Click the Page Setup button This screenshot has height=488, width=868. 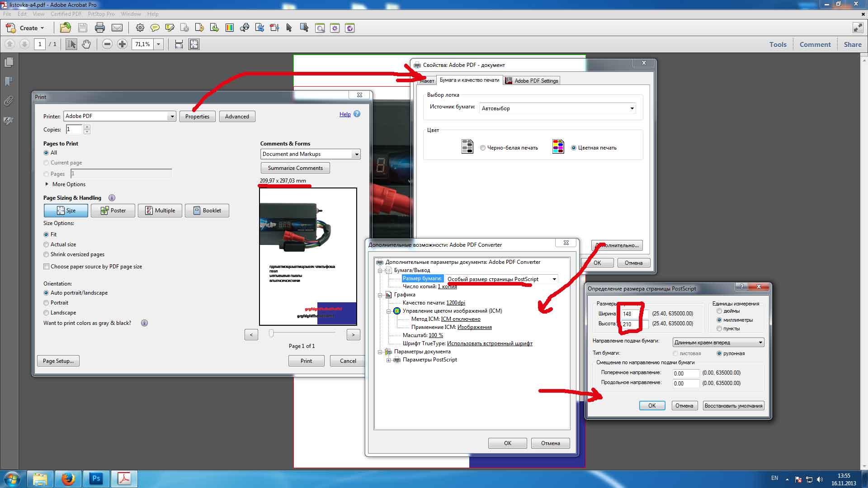click(x=58, y=361)
